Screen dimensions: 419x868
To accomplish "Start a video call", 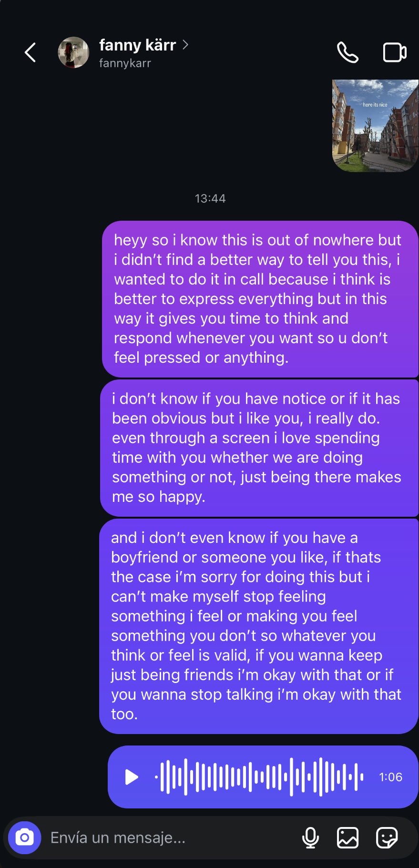I will tap(395, 52).
